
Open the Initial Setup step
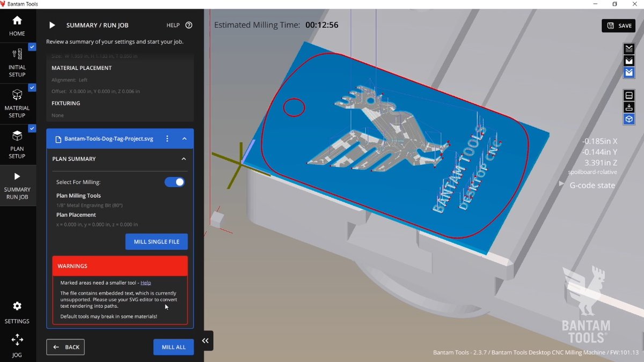point(17,63)
